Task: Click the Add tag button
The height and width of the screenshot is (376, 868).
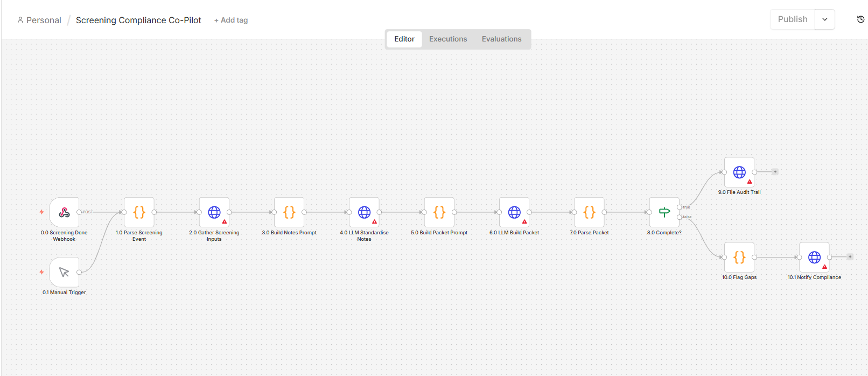Action: (x=231, y=20)
